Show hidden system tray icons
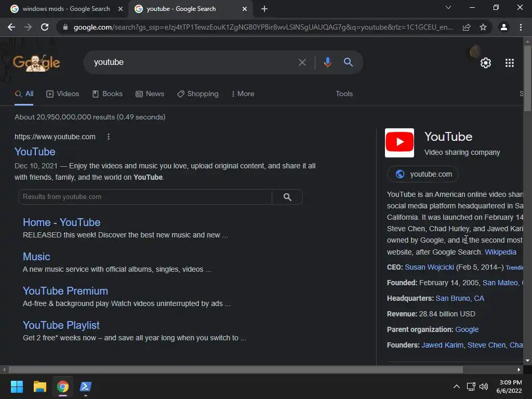532x399 pixels. click(x=457, y=387)
